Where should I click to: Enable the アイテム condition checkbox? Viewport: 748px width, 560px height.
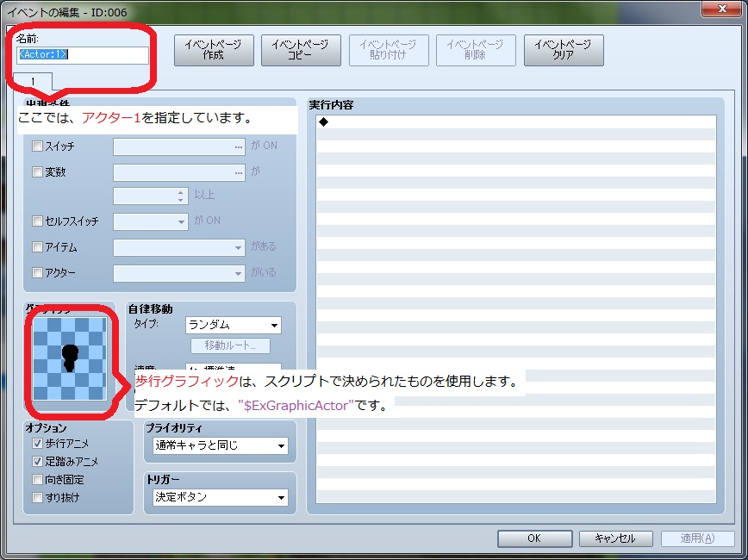(x=36, y=246)
